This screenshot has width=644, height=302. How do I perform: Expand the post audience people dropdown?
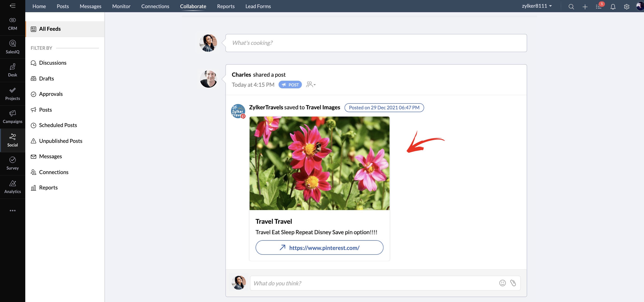[x=311, y=85]
